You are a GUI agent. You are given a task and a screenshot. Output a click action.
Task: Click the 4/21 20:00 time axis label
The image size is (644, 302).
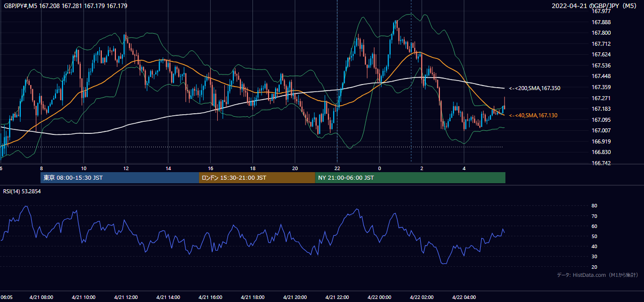(x=295, y=297)
